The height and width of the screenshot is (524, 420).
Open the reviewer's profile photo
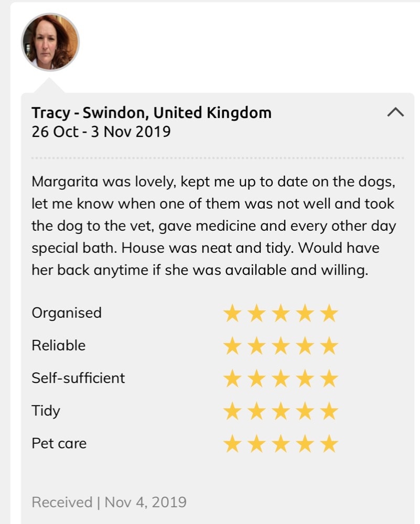pos(50,42)
